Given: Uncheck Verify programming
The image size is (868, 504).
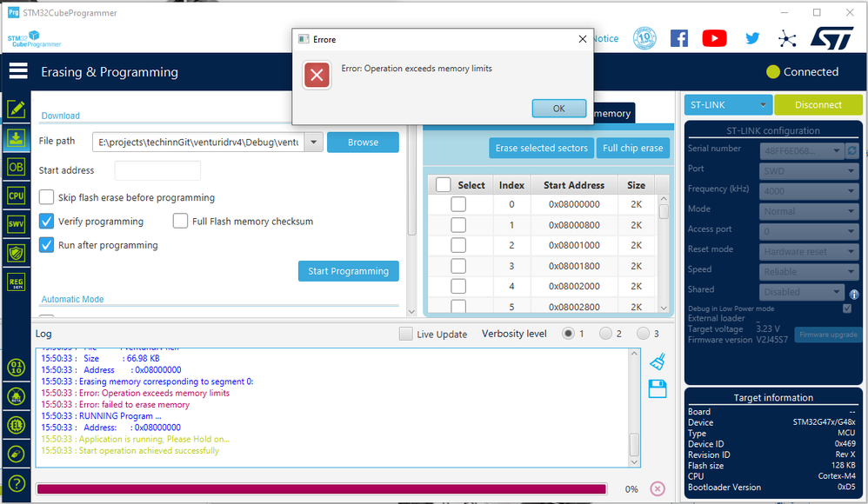Looking at the screenshot, I should pos(46,221).
